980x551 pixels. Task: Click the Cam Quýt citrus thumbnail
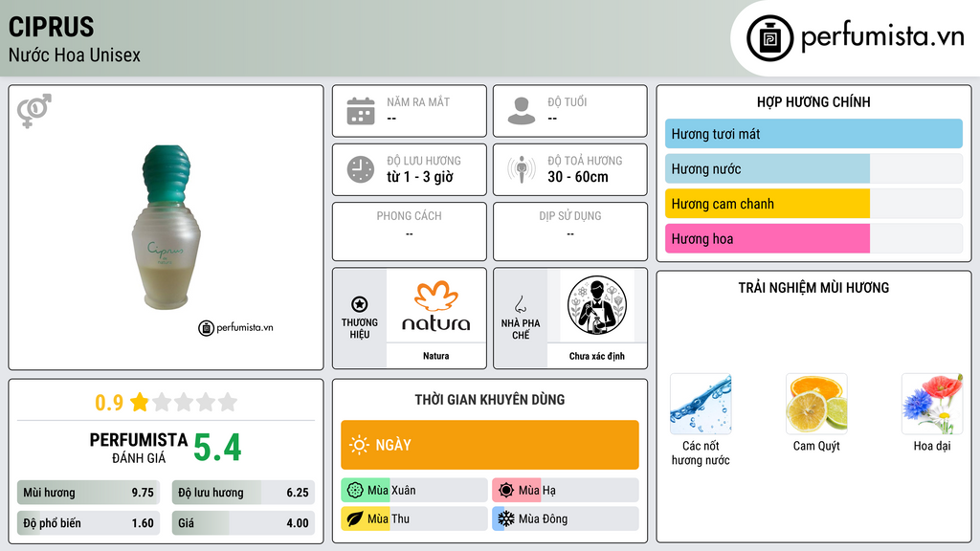[x=816, y=404]
